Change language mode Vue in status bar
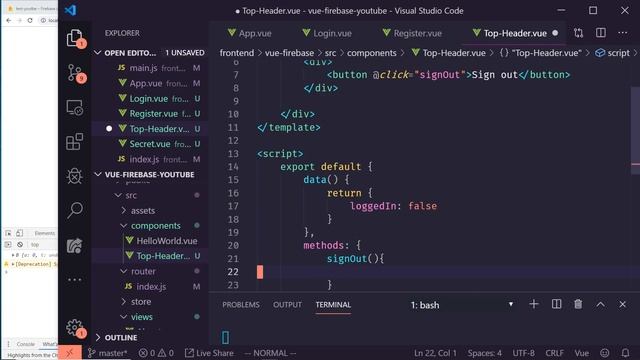 point(582,353)
